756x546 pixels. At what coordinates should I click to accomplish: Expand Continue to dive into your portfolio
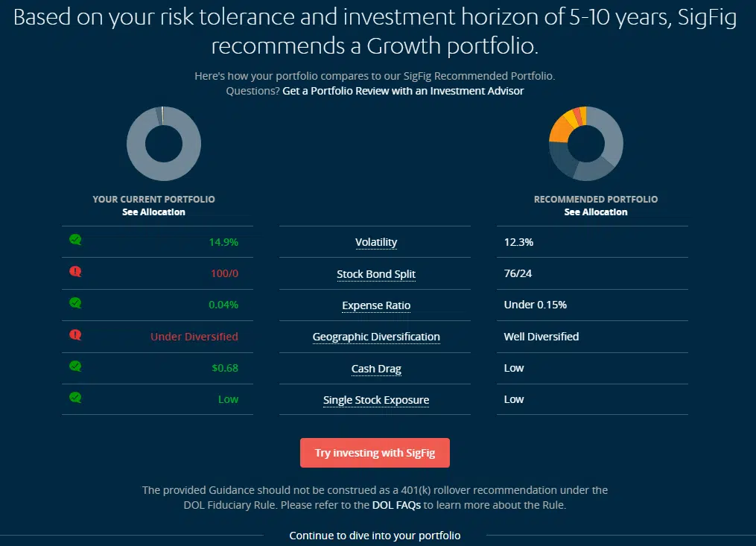375,536
